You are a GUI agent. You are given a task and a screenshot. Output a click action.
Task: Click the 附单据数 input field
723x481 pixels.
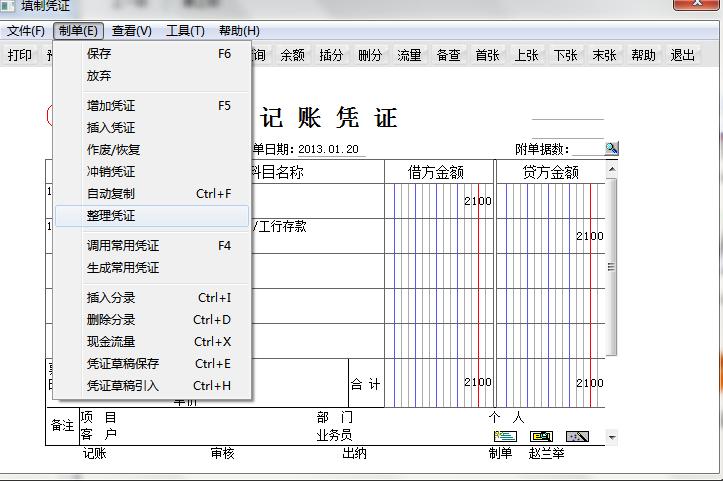tap(587, 149)
